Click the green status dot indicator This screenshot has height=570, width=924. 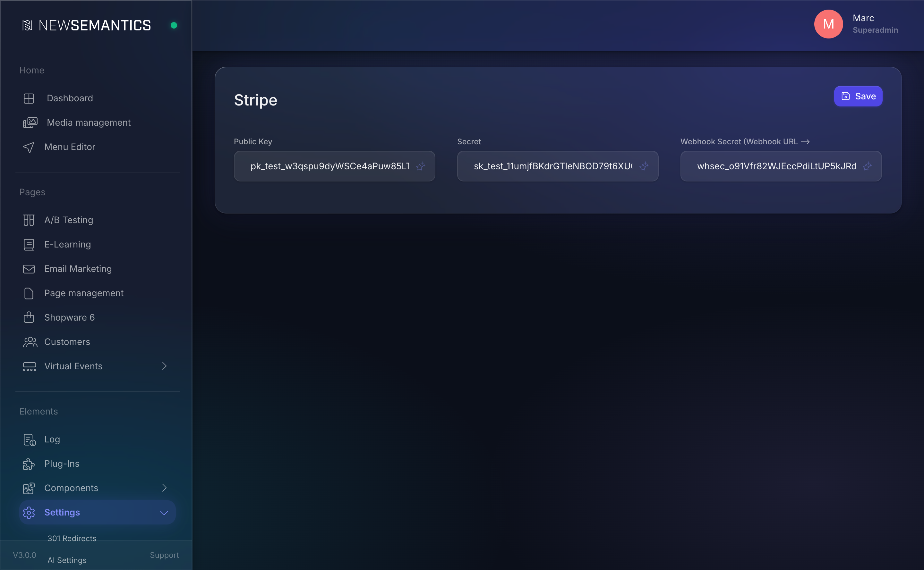point(174,25)
